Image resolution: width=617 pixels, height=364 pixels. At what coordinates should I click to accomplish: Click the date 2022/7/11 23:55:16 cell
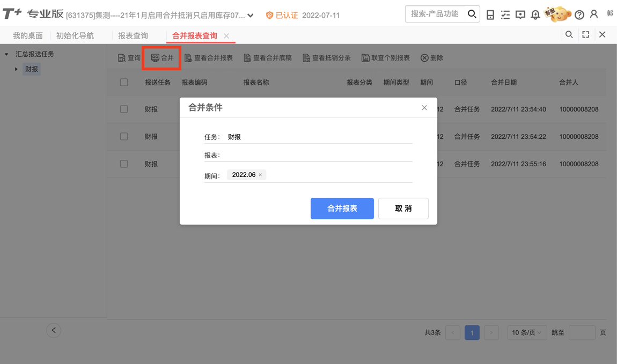(x=518, y=164)
